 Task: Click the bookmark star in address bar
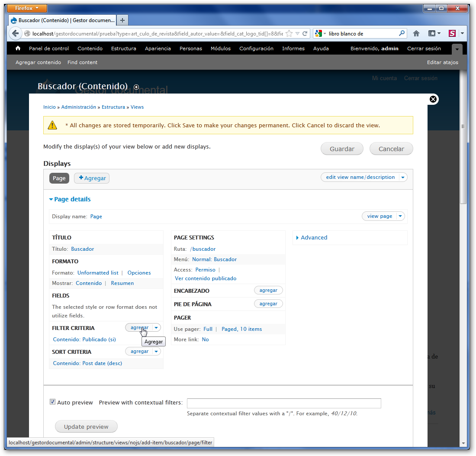point(289,33)
